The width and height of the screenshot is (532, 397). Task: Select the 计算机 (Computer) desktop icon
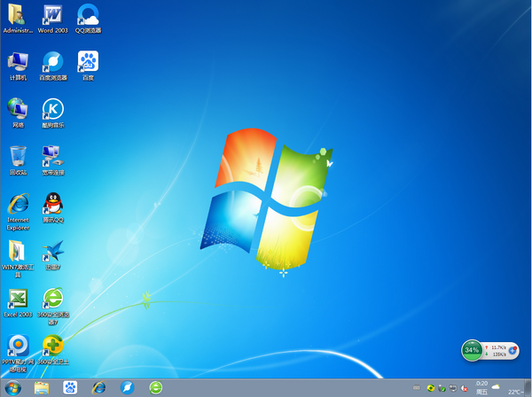(x=18, y=62)
